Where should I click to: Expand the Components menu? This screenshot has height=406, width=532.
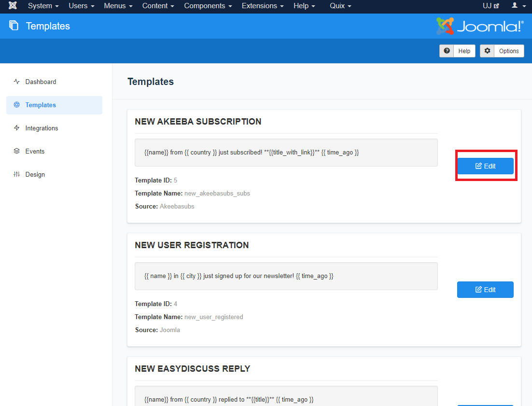pyautogui.click(x=208, y=6)
